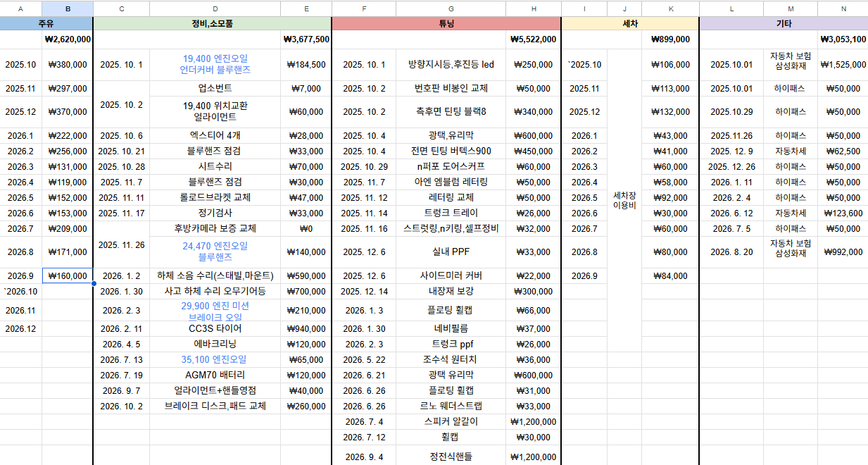Select the ₩62,500 자동차세 amount cell
868x465 pixels.
(x=843, y=151)
